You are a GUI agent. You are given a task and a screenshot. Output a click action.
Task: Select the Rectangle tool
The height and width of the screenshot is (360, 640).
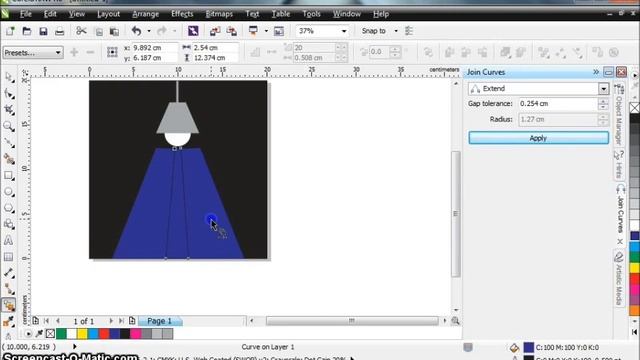click(x=9, y=176)
